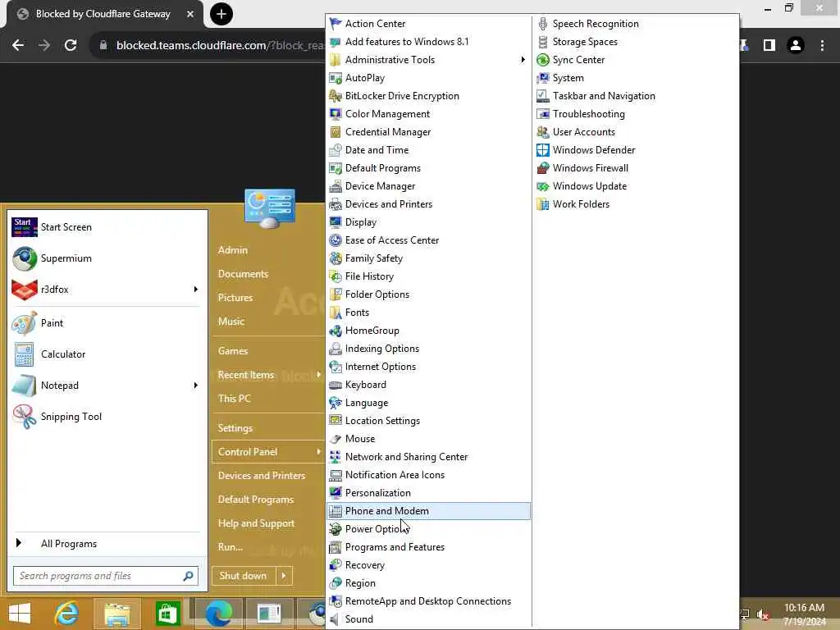Screen dimensions: 840x630
Task: Click the Search programs and files box
Action: point(106,576)
